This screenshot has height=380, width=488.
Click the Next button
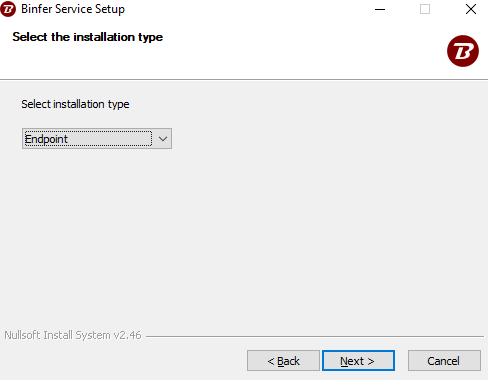coord(358,360)
